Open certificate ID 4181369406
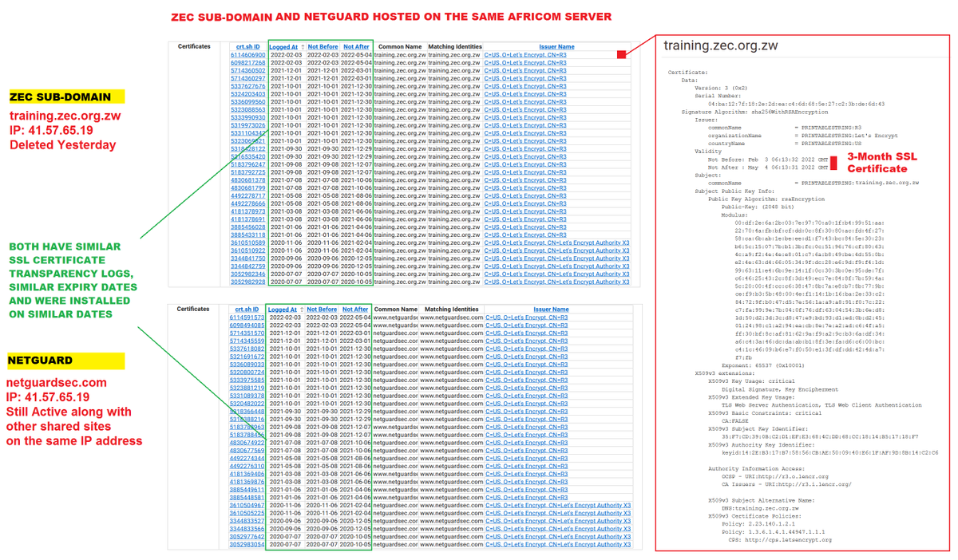958x560 pixels. (247, 474)
